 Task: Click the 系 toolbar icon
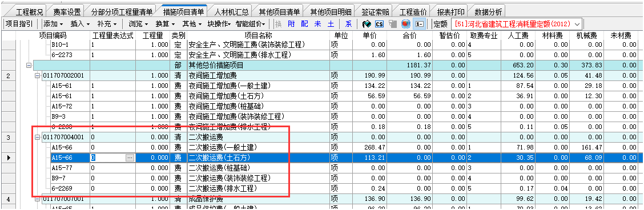349,24
